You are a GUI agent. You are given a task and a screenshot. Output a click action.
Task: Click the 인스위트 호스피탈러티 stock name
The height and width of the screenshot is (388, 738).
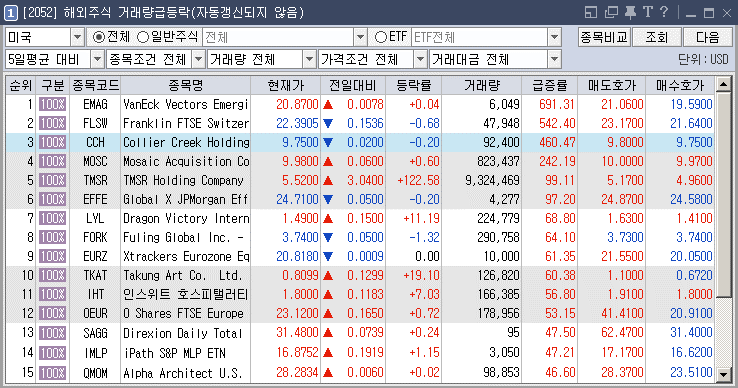coord(185,294)
